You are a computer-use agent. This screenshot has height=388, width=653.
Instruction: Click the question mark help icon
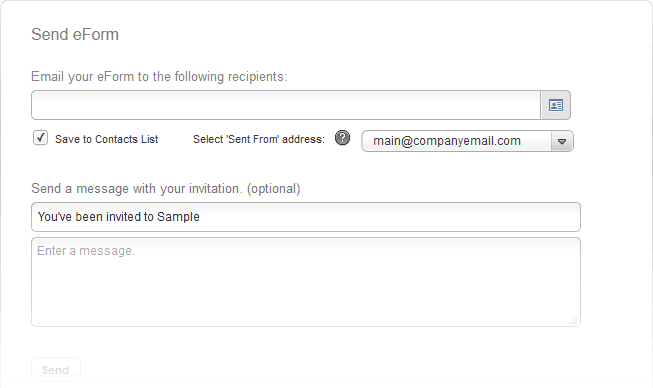click(342, 138)
